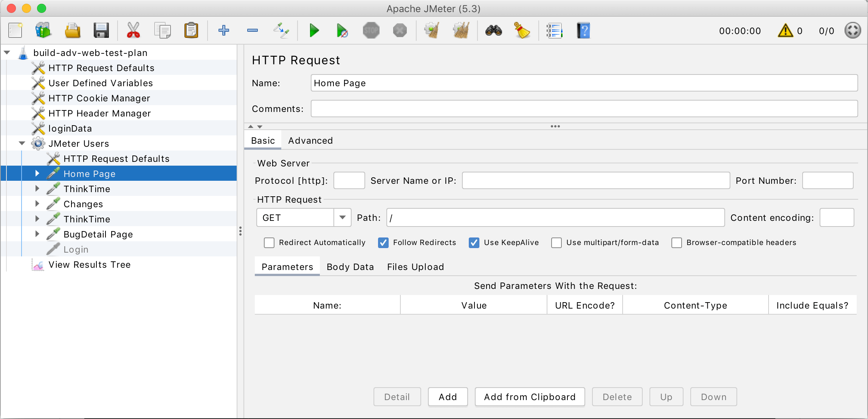Screen dimensions: 868x419
Task: Switch to the Advanced tab
Action: pyautogui.click(x=310, y=140)
